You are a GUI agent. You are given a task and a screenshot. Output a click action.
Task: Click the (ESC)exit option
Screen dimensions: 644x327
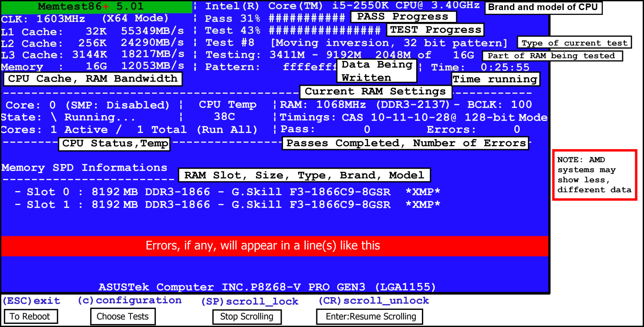click(x=31, y=301)
